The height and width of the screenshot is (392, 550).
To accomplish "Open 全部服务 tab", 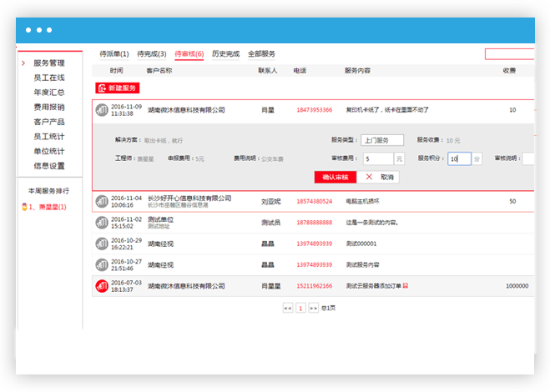I will point(261,53).
